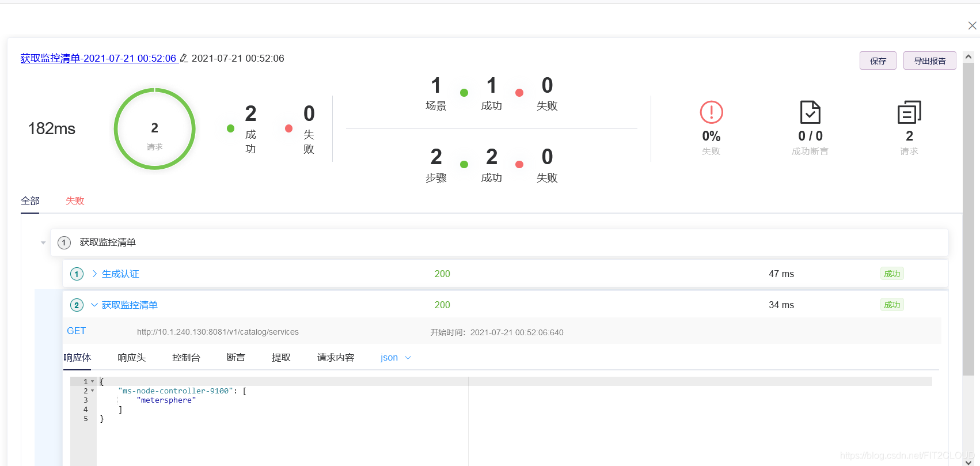Click the circled 1 scenario badge
This screenshot has width=980, height=466.
point(64,243)
